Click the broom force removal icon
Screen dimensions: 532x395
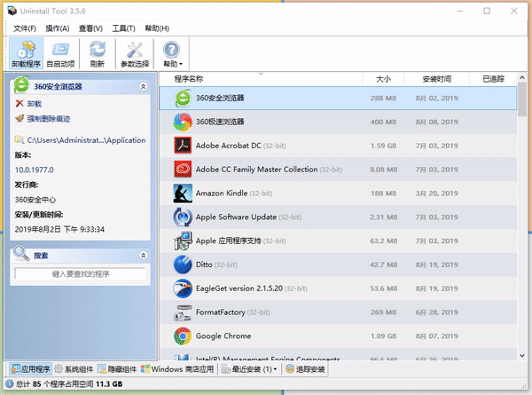(20, 118)
